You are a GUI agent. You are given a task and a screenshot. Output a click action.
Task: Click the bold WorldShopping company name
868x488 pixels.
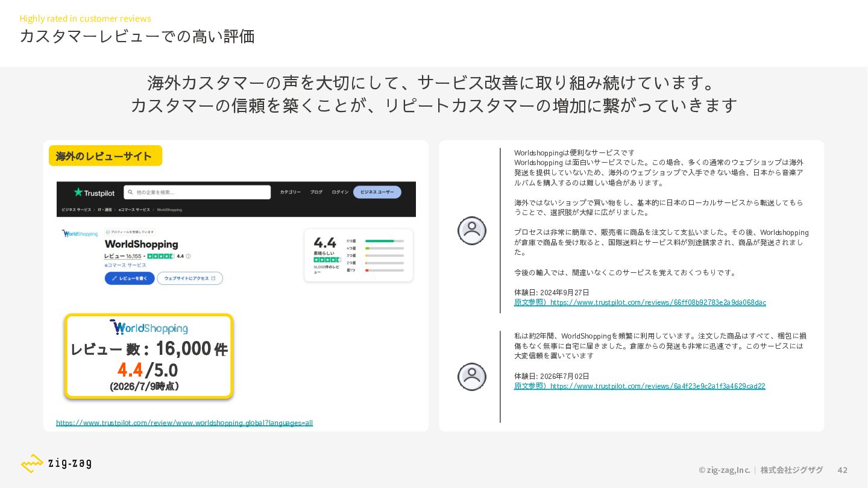[142, 244]
